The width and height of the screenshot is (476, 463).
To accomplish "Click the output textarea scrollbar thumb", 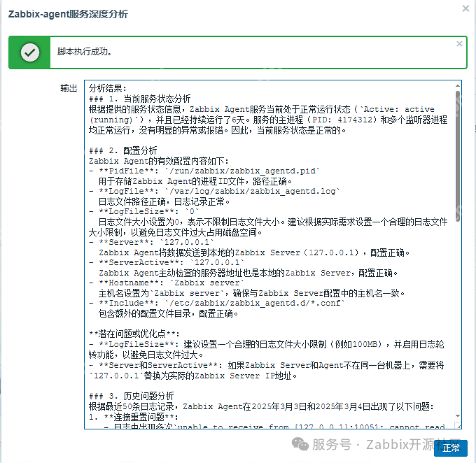I will point(458,156).
